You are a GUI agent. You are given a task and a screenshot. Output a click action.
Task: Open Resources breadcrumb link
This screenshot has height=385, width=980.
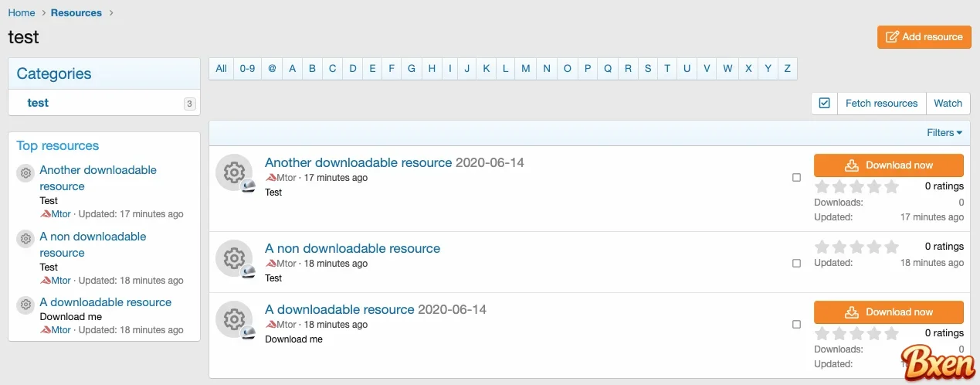(x=76, y=12)
